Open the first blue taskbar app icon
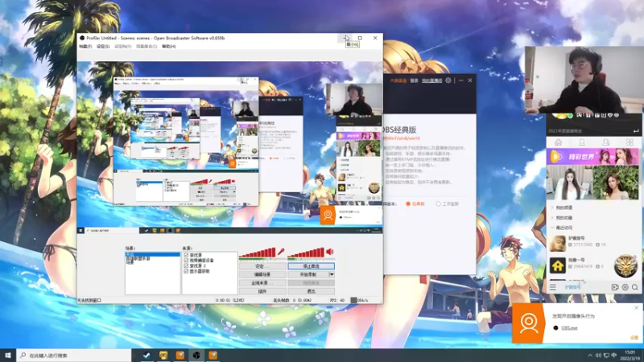The width and height of the screenshot is (644, 362). 147,355
